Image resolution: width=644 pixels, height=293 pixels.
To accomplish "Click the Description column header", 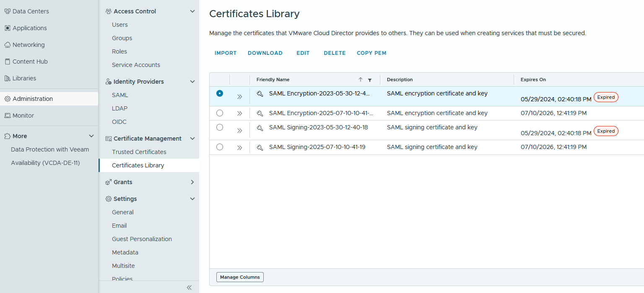I will click(400, 80).
